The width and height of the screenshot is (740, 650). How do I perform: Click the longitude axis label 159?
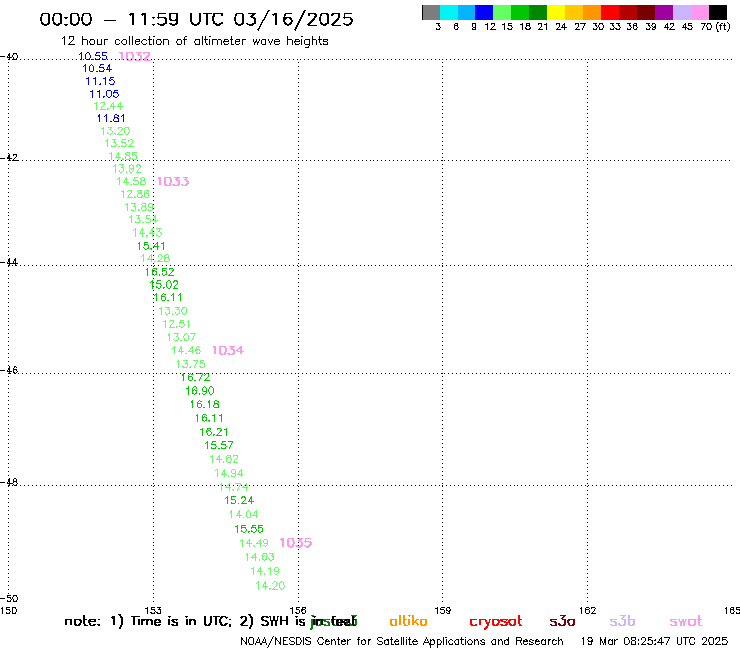(443, 610)
